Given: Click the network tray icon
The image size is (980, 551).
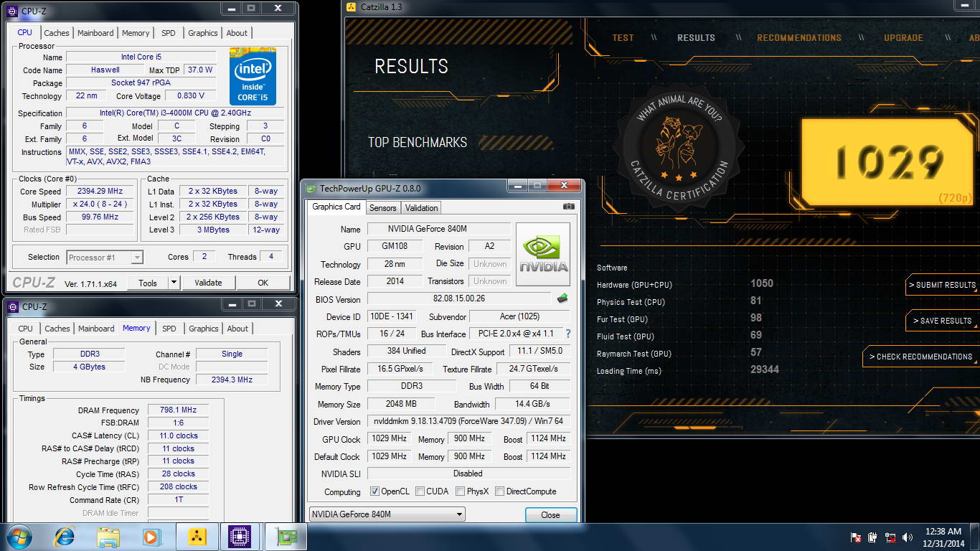Looking at the screenshot, I should pos(890,537).
